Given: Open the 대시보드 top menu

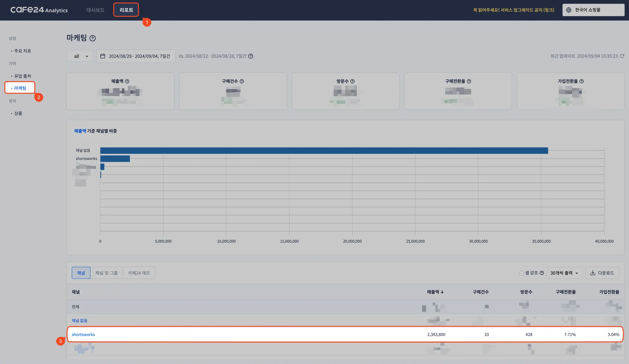Looking at the screenshot, I should pyautogui.click(x=95, y=10).
